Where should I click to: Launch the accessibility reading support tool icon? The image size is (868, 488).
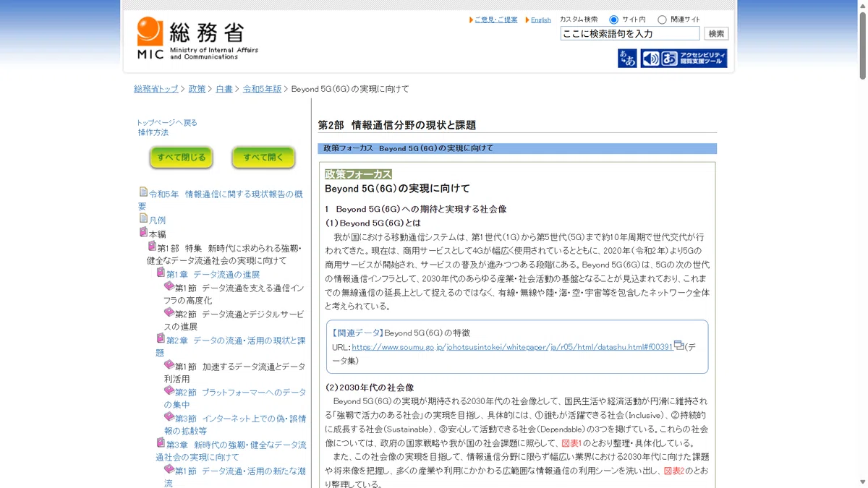(x=684, y=59)
